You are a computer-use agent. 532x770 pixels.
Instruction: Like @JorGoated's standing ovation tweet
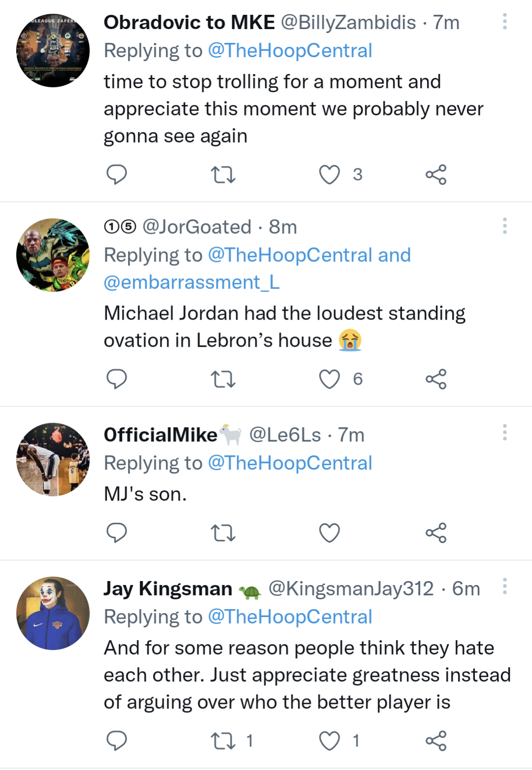pos(329,379)
